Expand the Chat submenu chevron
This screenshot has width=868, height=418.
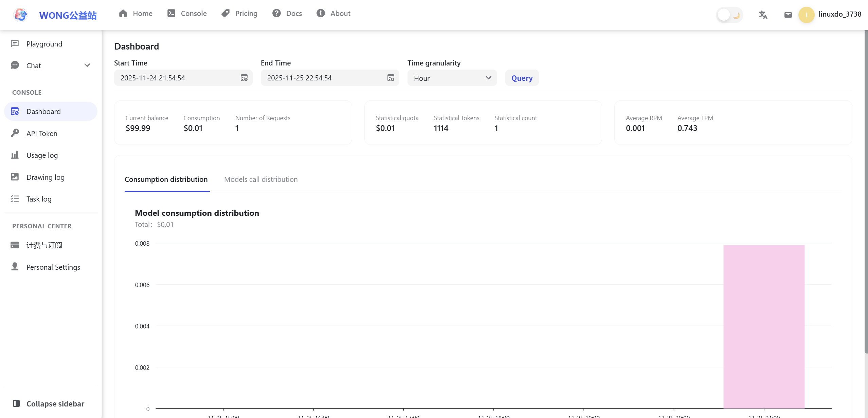coord(87,65)
